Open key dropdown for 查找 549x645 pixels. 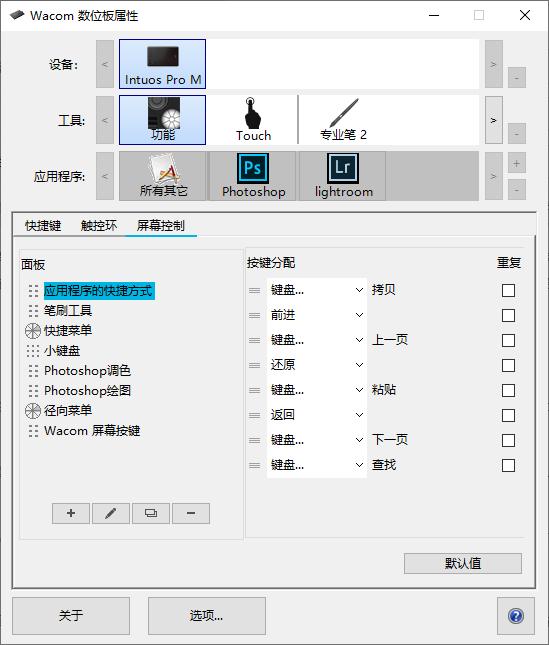[317, 465]
